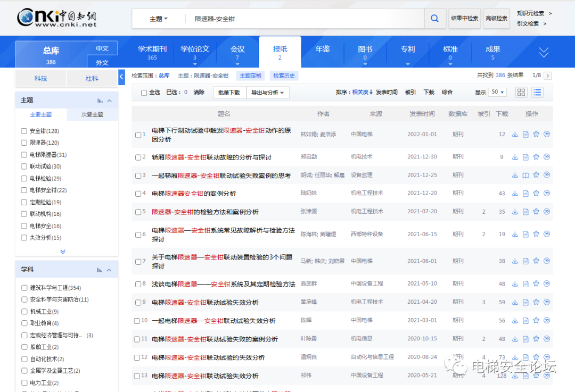Collapse the left sidebar arrow

121,77
